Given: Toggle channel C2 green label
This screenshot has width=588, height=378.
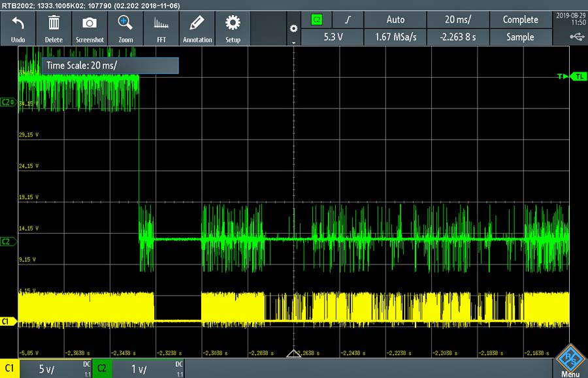Looking at the screenshot, I should [x=102, y=369].
